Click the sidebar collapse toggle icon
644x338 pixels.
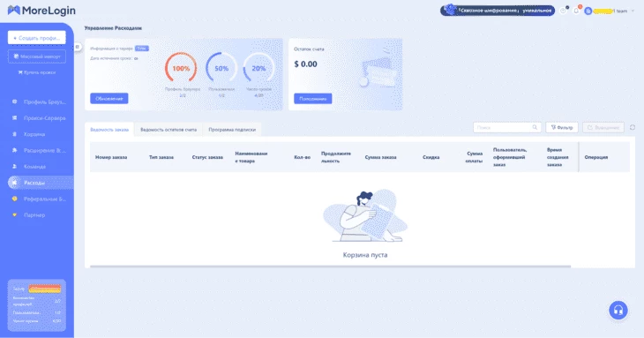tap(78, 47)
